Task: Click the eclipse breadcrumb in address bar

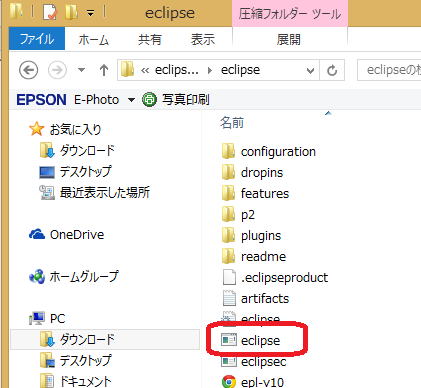Action: pyautogui.click(x=240, y=70)
